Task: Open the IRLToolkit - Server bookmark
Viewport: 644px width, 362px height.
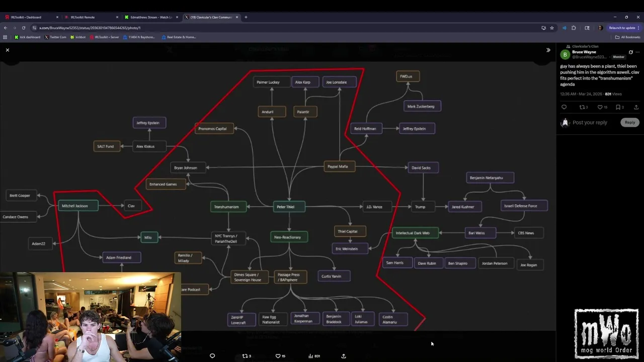Action: pyautogui.click(x=105, y=37)
